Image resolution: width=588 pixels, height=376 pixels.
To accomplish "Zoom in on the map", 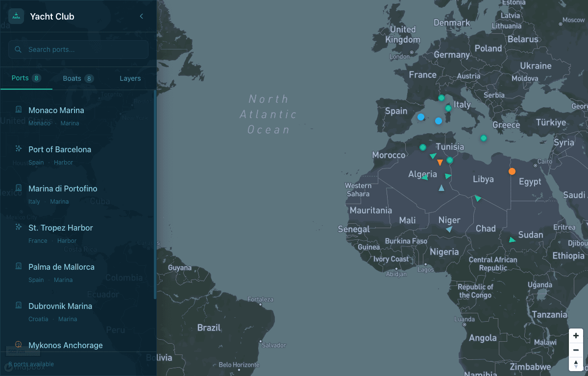I will (576, 336).
